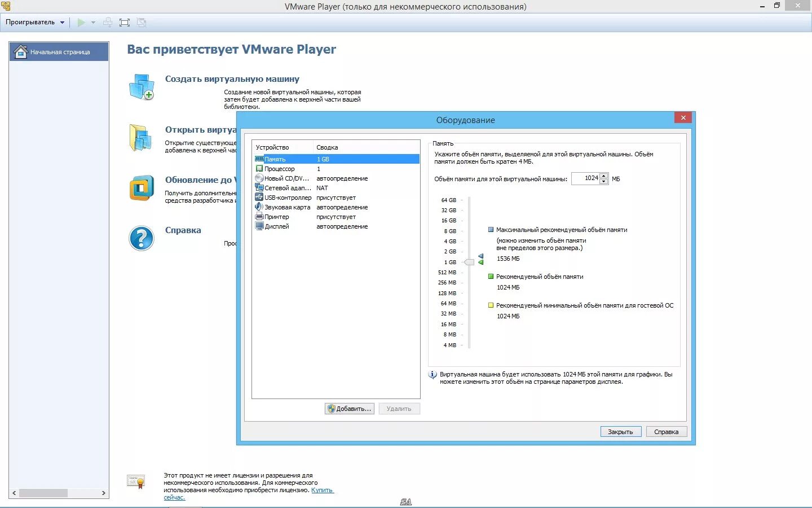Select the Звуковая карта device row
The image size is (812, 508).
tap(337, 207)
